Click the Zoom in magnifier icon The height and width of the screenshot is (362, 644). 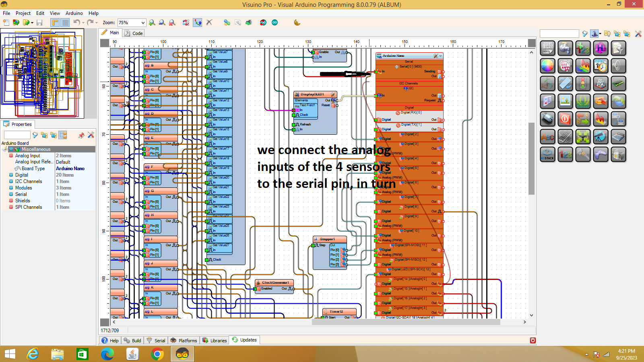(x=152, y=23)
